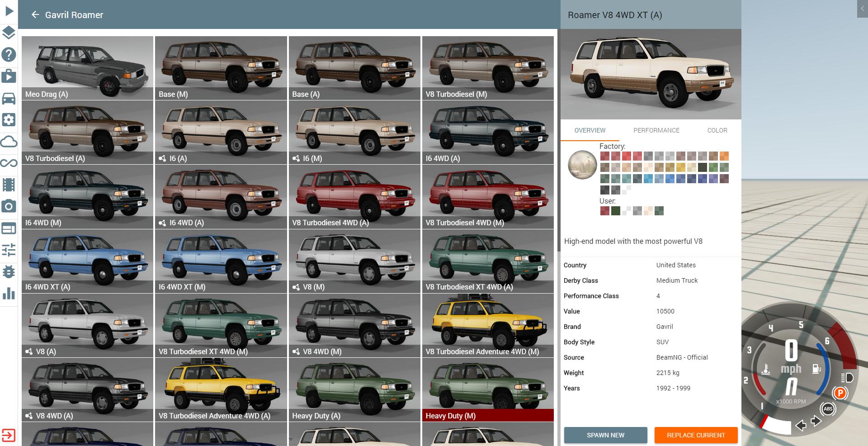
Task: Click the parking brake P indicator
Action: click(840, 393)
